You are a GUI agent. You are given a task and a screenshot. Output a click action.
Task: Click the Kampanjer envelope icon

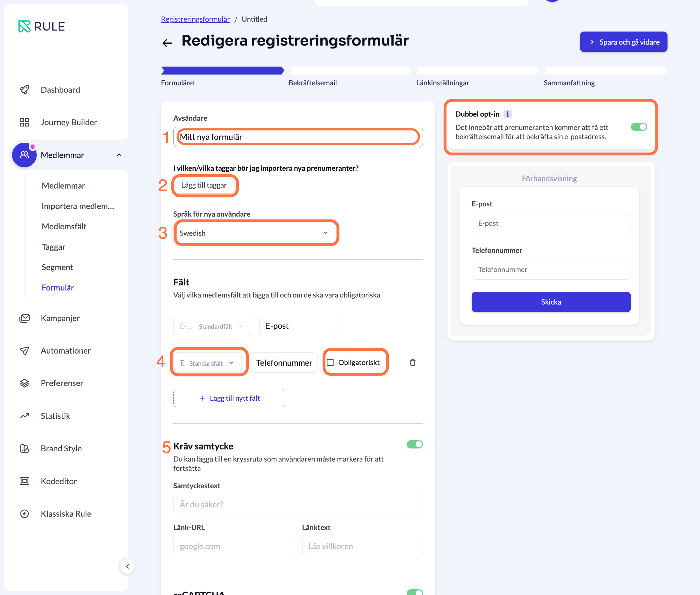click(25, 318)
